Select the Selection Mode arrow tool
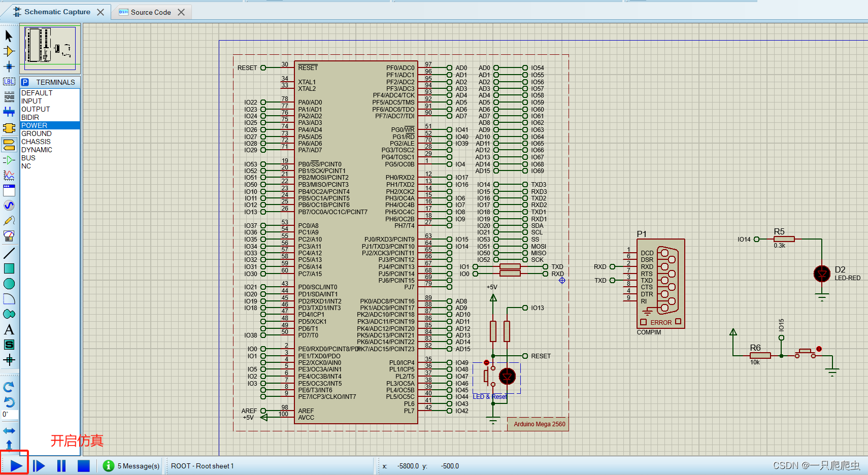This screenshot has width=868, height=475. (x=9, y=36)
